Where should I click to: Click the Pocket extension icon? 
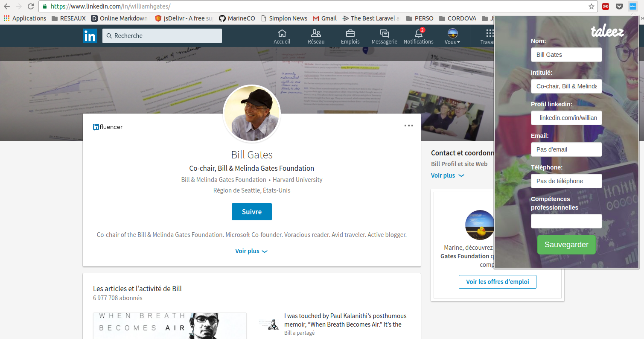point(619,6)
